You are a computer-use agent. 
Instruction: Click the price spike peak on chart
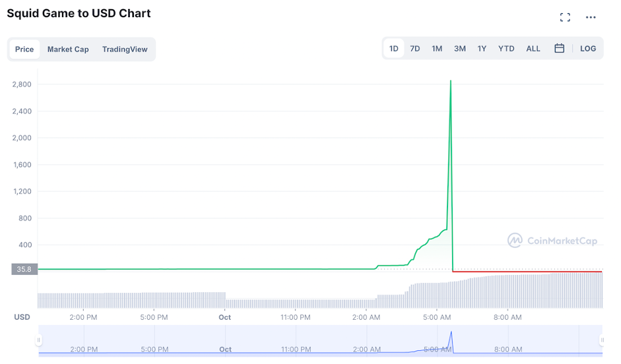coord(451,81)
